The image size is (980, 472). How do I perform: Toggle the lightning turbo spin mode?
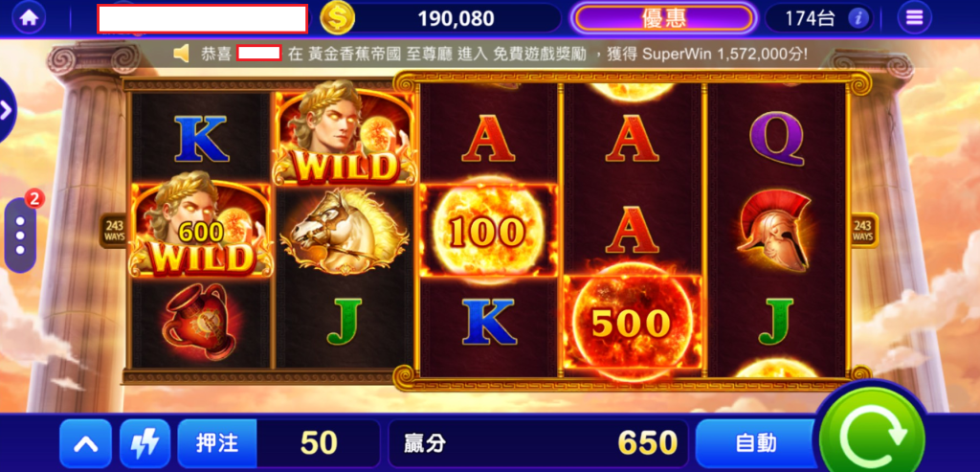pos(145,443)
